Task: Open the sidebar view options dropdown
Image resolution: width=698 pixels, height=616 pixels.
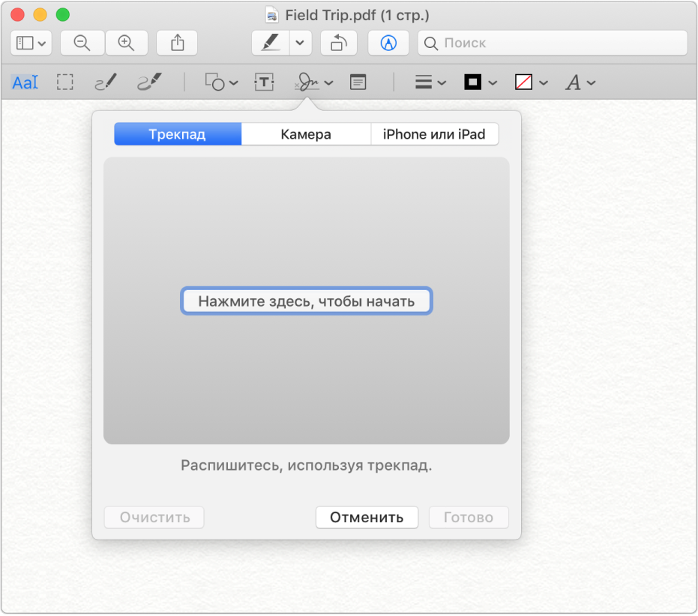Action: click(31, 43)
